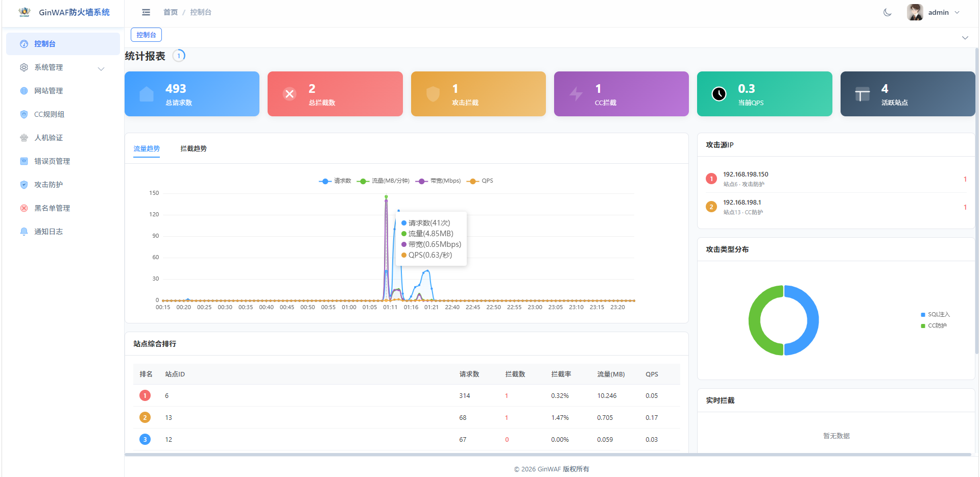The width and height of the screenshot is (980, 477).
Task: Expand 系统管理 submenu chevron
Action: [x=101, y=68]
